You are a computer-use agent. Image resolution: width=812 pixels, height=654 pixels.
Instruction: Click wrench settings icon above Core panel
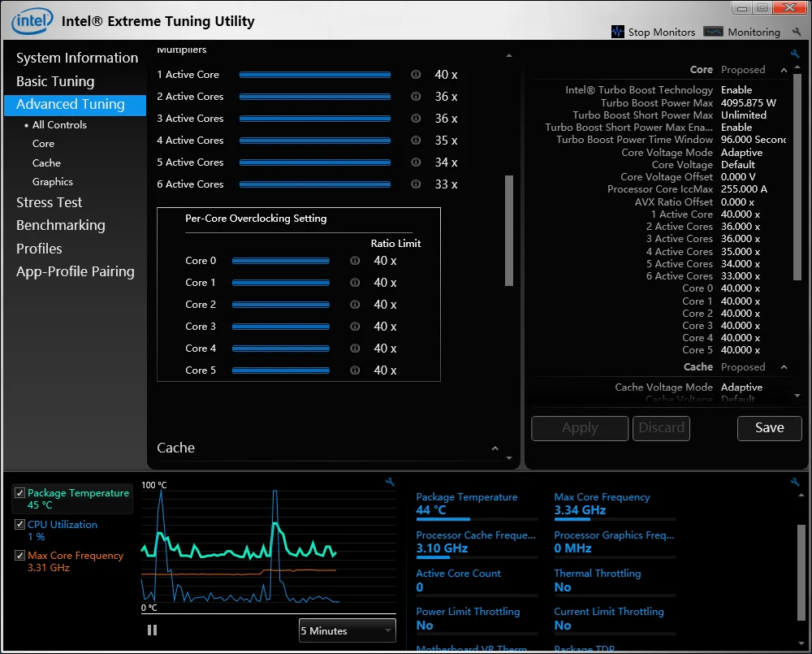pos(795,54)
